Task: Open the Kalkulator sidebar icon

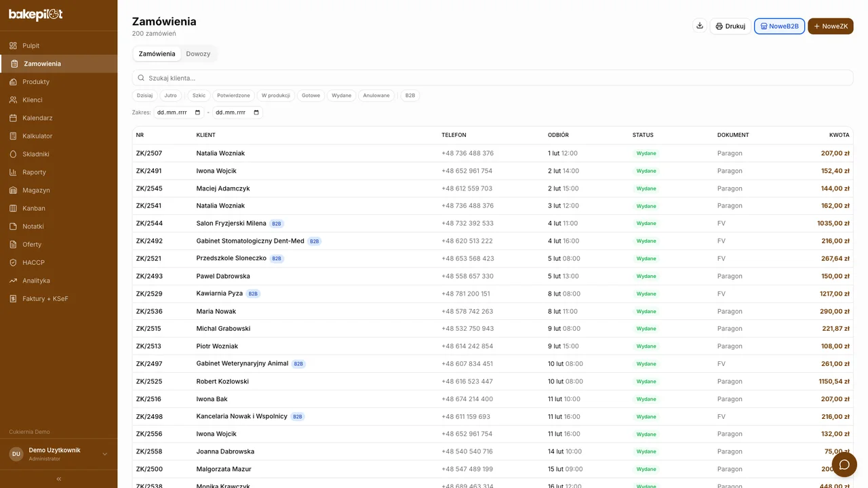Action: [14, 136]
